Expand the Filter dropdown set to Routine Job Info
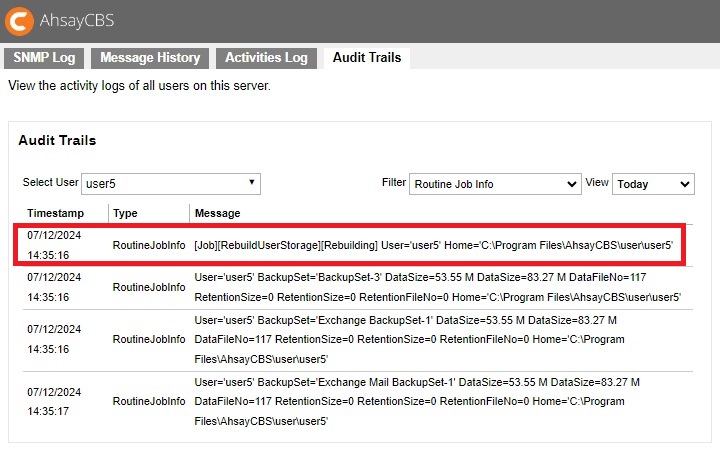This screenshot has height=450, width=720. point(495,184)
